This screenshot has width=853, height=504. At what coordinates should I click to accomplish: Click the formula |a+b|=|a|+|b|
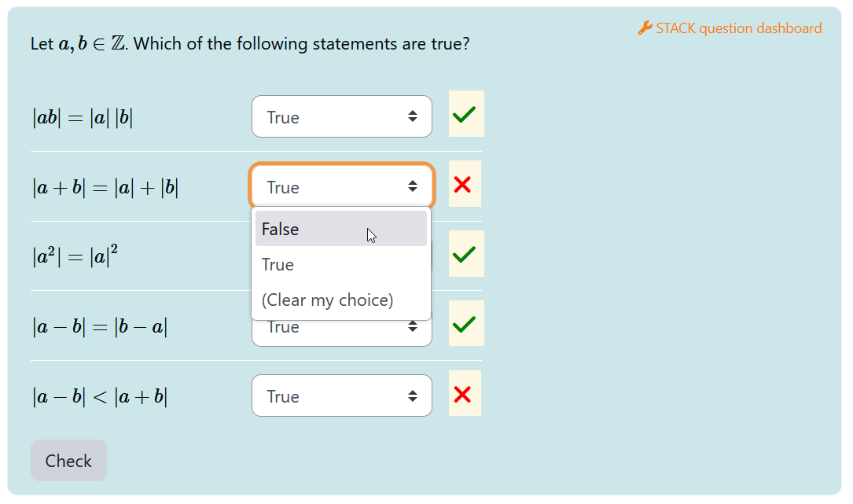pyautogui.click(x=105, y=188)
